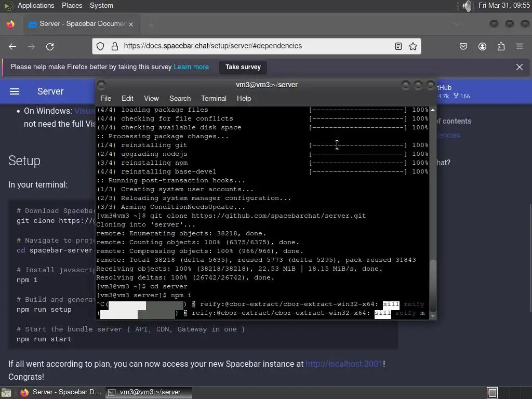The image size is (532, 399).
Task: Open the terminal View menu
Action: pyautogui.click(x=151, y=98)
